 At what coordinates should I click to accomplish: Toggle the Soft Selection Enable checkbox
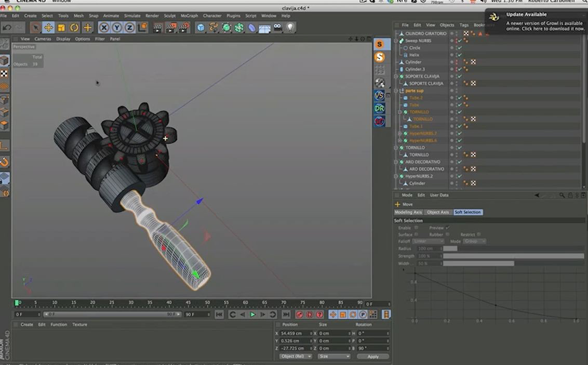point(416,228)
